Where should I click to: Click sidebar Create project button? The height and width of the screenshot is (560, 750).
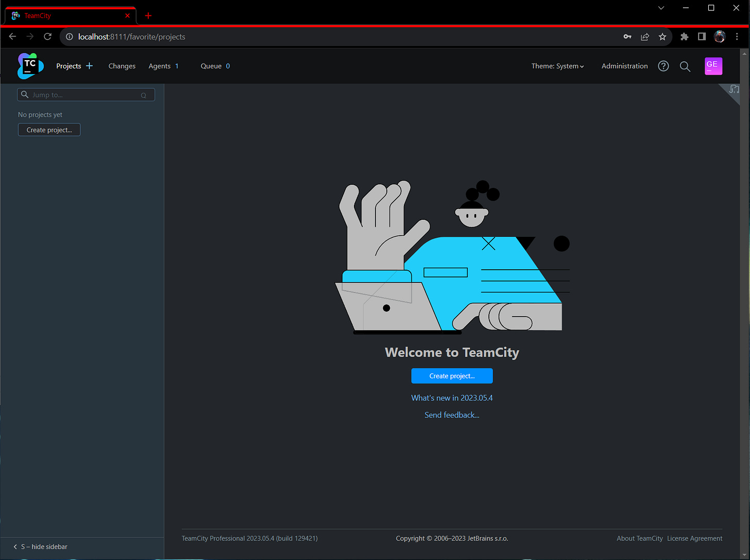(49, 130)
